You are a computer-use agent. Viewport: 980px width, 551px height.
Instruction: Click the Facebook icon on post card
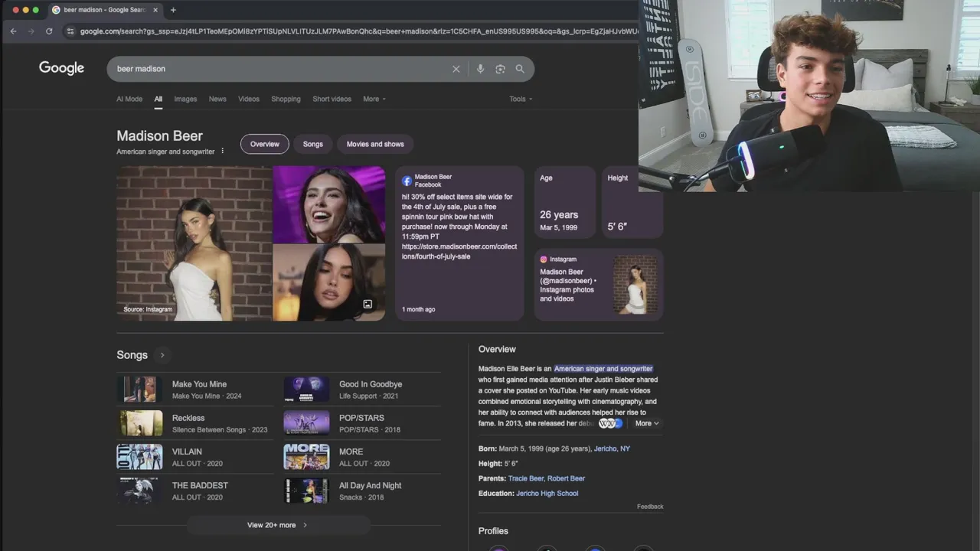pyautogui.click(x=407, y=181)
